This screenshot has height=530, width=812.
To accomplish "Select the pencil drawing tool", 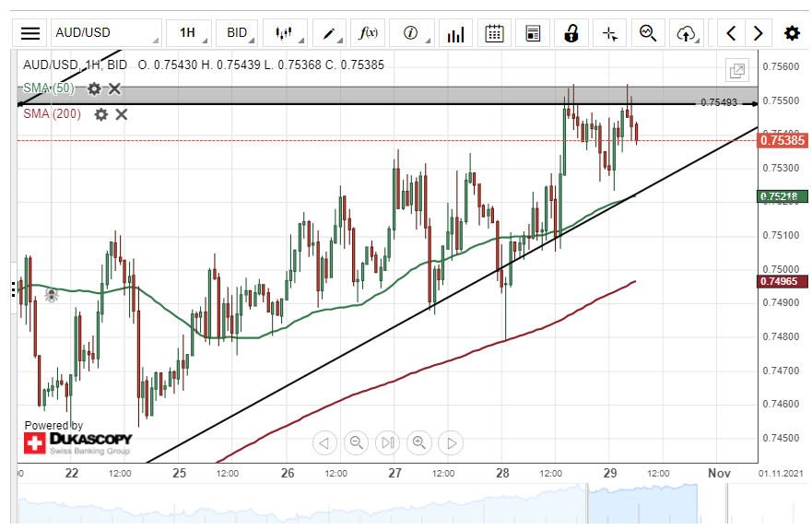I will pyautogui.click(x=329, y=33).
